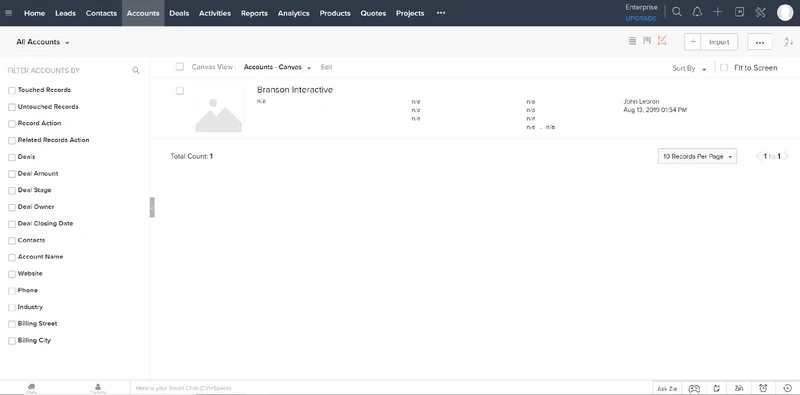The width and height of the screenshot is (800, 395).
Task: Click the Branson Interactive placeholder thumbnail
Action: coord(218,108)
